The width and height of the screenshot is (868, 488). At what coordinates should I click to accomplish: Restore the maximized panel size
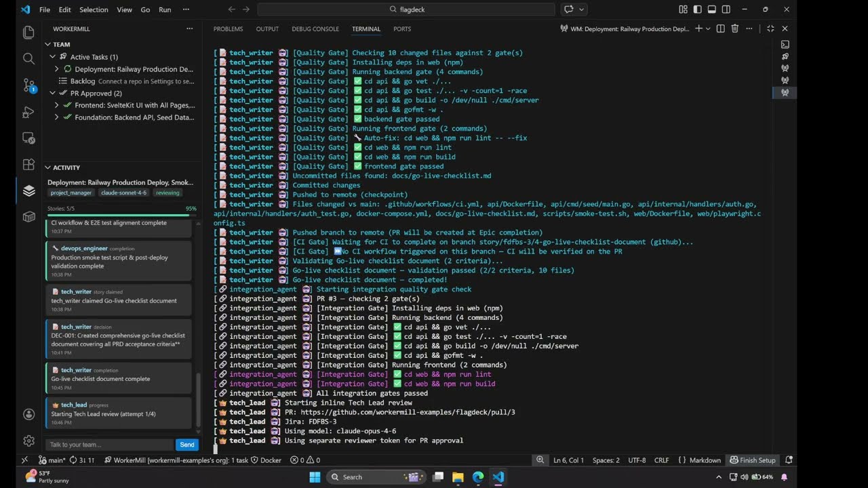tap(770, 28)
